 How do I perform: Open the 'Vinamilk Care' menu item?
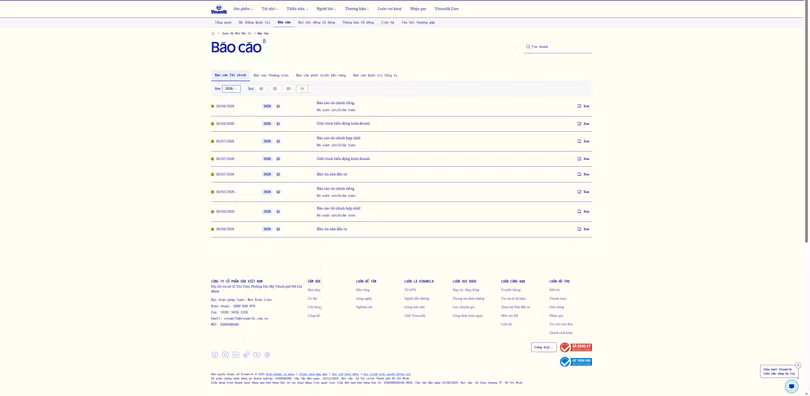[x=446, y=9]
